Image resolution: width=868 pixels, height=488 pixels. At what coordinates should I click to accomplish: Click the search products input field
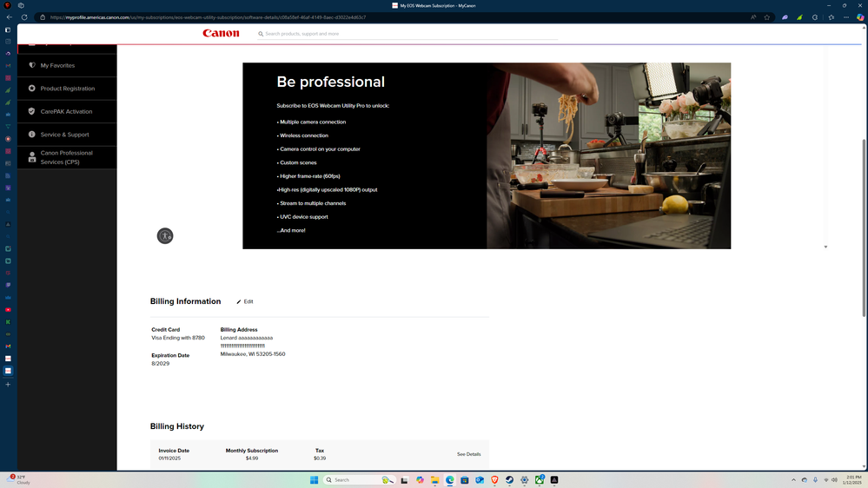(x=409, y=34)
